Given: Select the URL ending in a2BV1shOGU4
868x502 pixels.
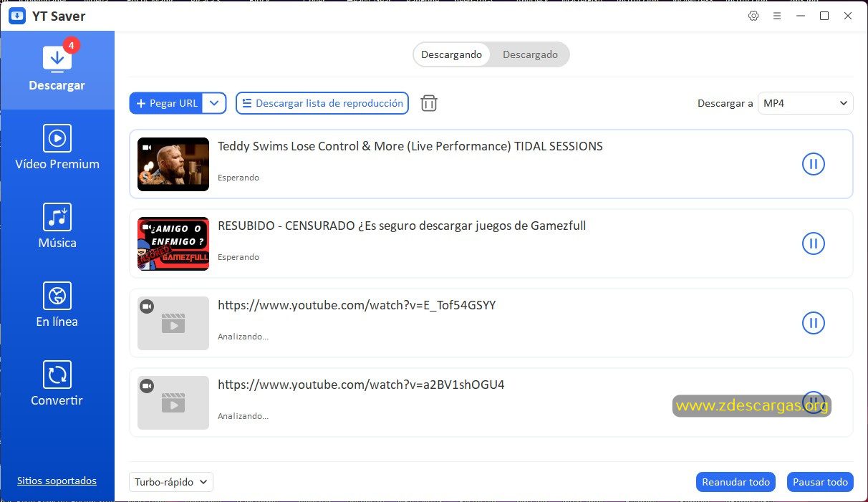Looking at the screenshot, I should coord(361,385).
